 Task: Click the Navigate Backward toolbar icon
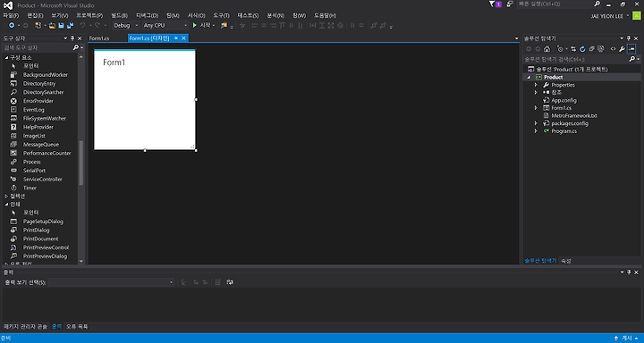coord(12,25)
